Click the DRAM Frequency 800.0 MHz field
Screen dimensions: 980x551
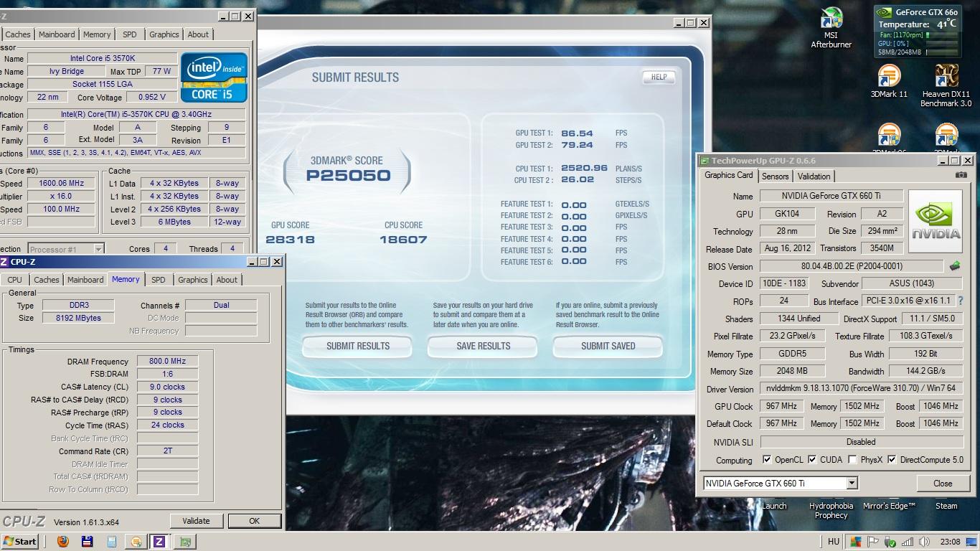point(167,362)
